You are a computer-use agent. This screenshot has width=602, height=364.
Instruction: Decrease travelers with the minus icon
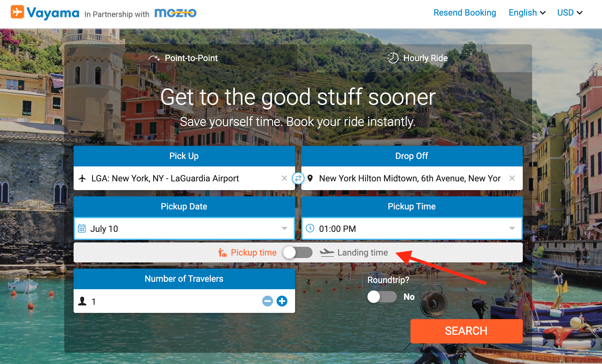pos(268,301)
